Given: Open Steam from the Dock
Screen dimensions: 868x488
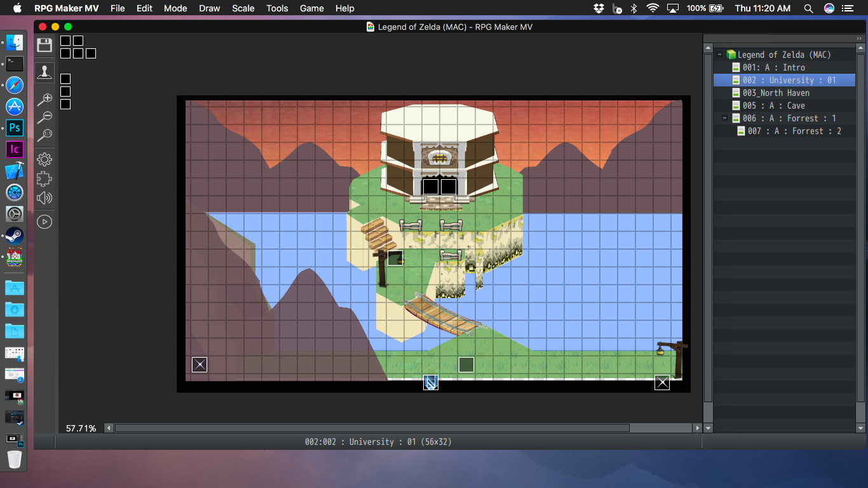Looking at the screenshot, I should (15, 236).
